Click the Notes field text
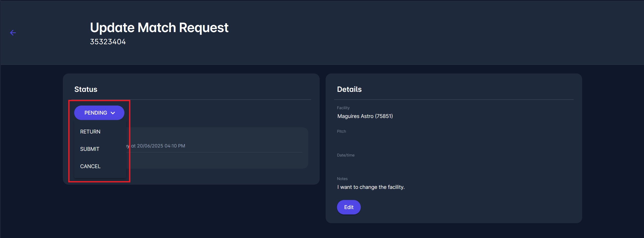The image size is (644, 238). tap(342, 178)
